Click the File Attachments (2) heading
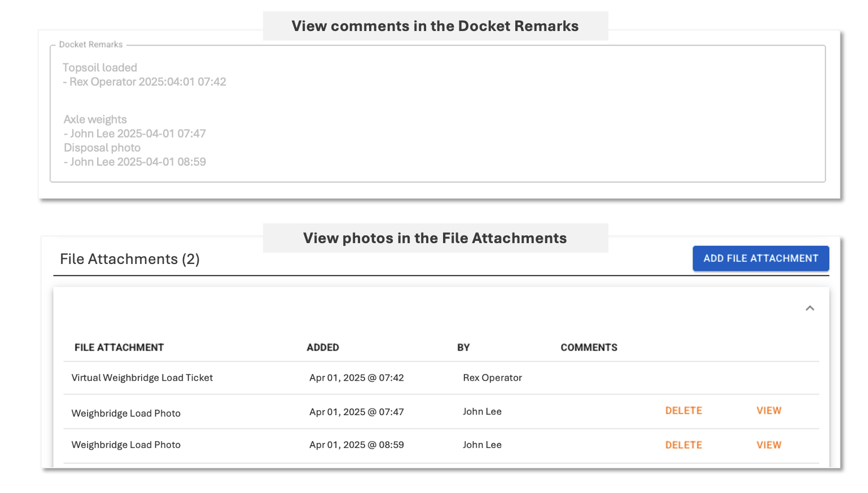868x493 pixels. click(x=130, y=259)
